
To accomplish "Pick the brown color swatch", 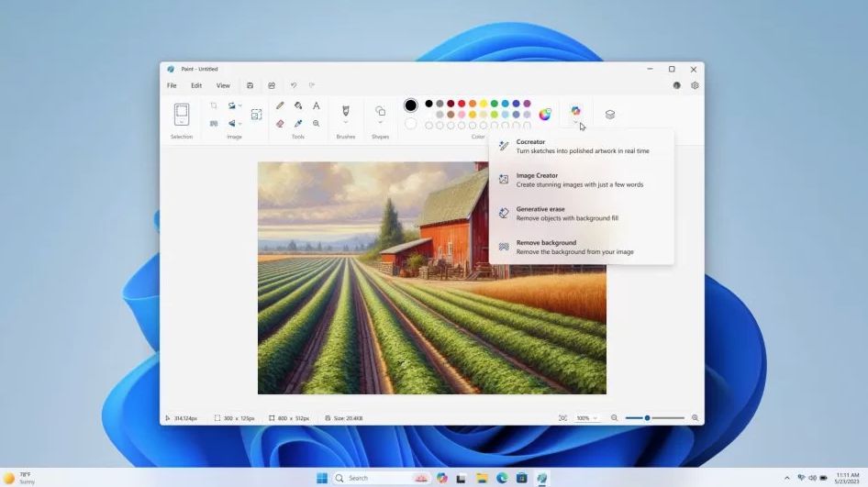I will pyautogui.click(x=451, y=115).
